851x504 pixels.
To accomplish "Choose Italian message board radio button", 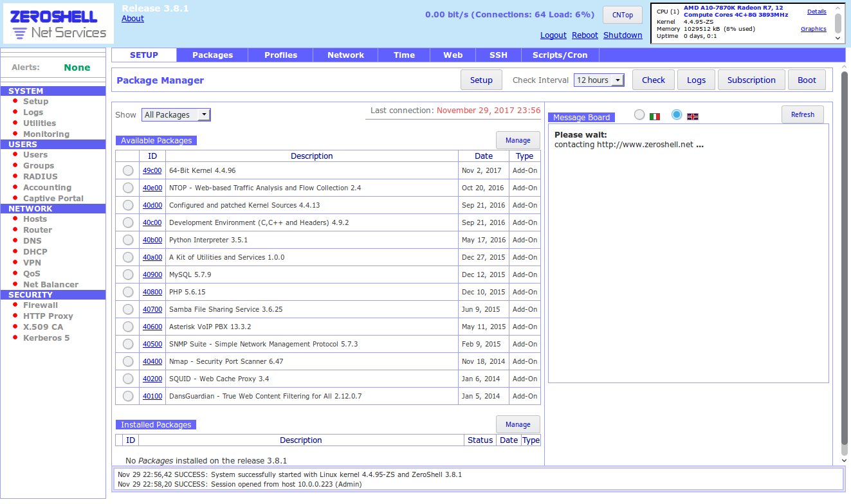I will click(x=639, y=114).
